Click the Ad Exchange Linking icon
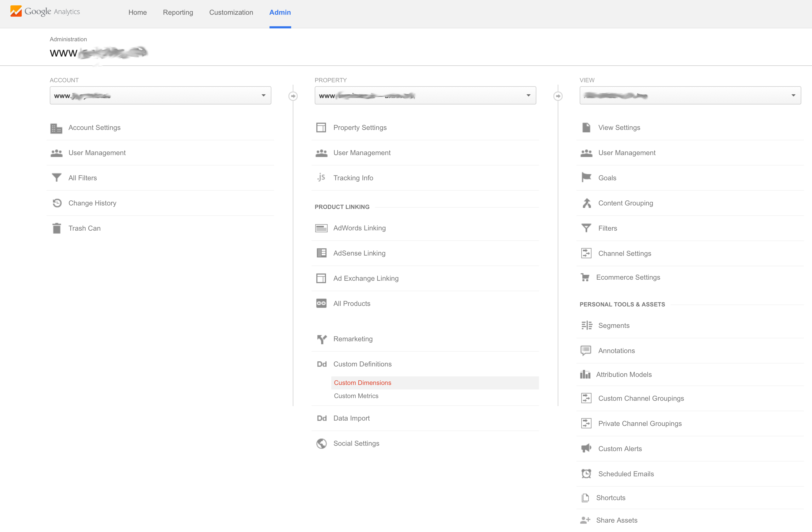The height and width of the screenshot is (532, 812). click(321, 278)
